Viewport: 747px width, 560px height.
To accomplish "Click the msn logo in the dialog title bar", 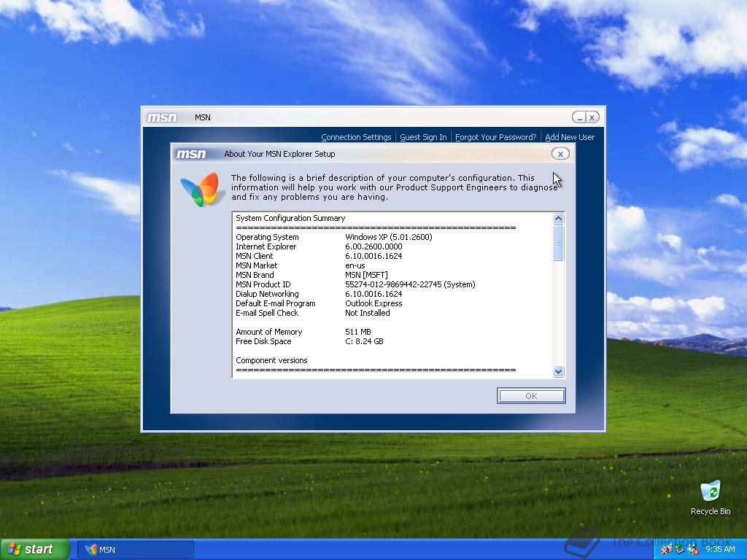I will tap(190, 154).
